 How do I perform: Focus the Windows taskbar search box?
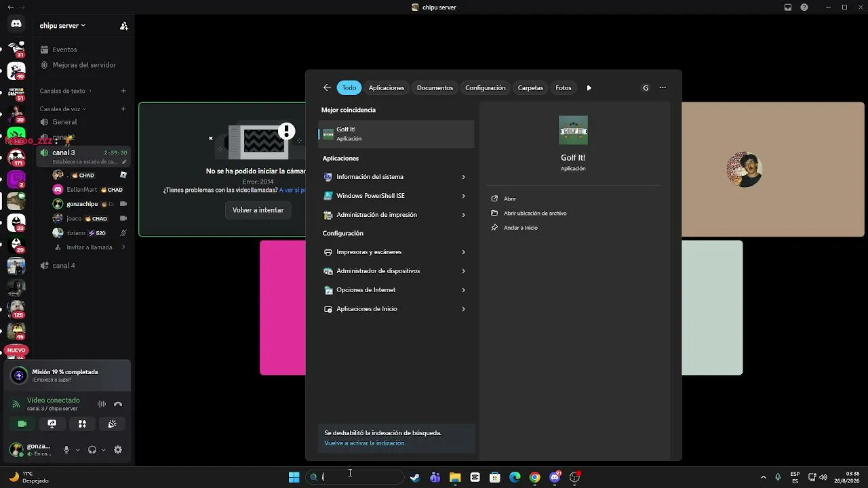click(x=355, y=477)
